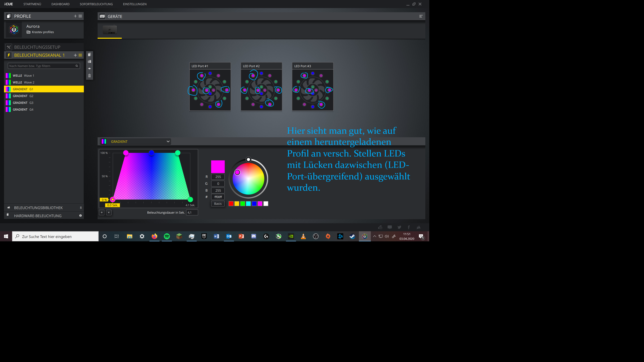Screen dimensions: 644x362
Task: Open the Einstellungen menu
Action: 135,4
